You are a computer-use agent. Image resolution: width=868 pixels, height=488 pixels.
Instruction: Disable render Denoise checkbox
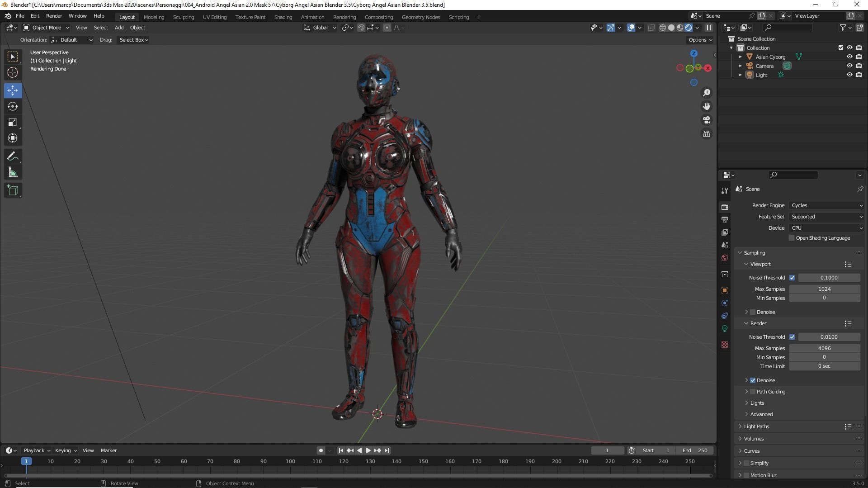tap(753, 380)
